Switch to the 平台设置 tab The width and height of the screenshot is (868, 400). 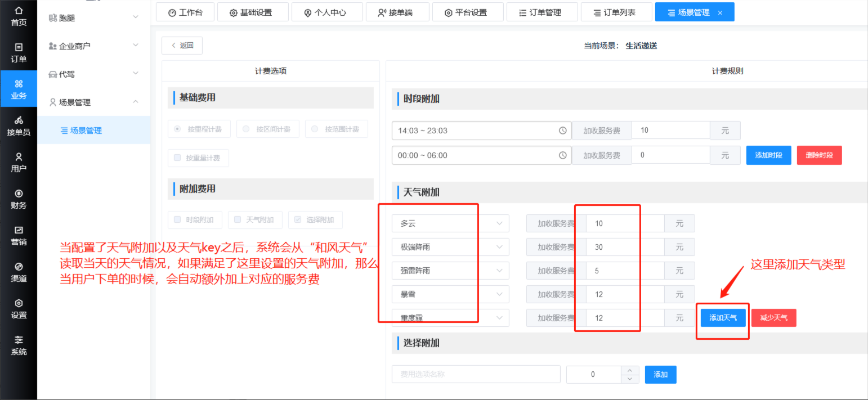tap(467, 12)
